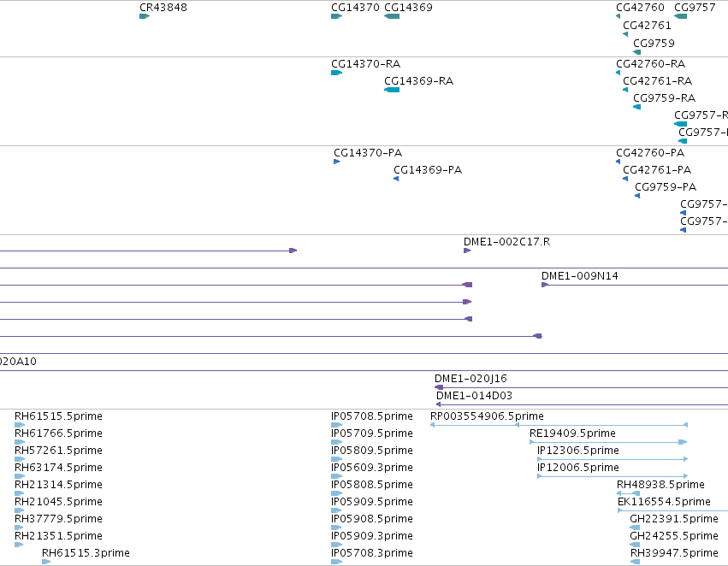
Task: Select the CG14369-RA transcript glyph
Action: point(392,90)
